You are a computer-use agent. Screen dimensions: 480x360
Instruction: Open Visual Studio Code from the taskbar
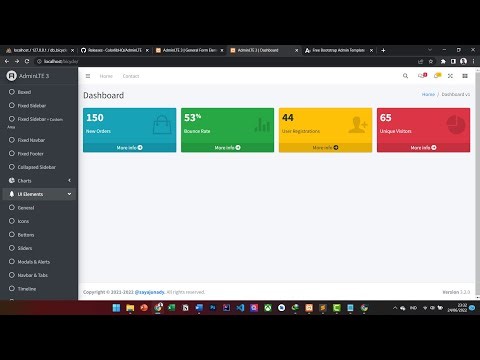[240, 308]
